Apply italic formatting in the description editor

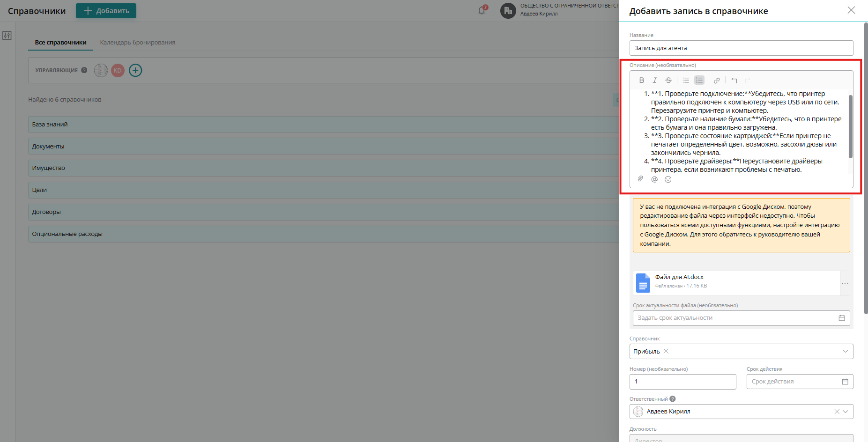[655, 81]
